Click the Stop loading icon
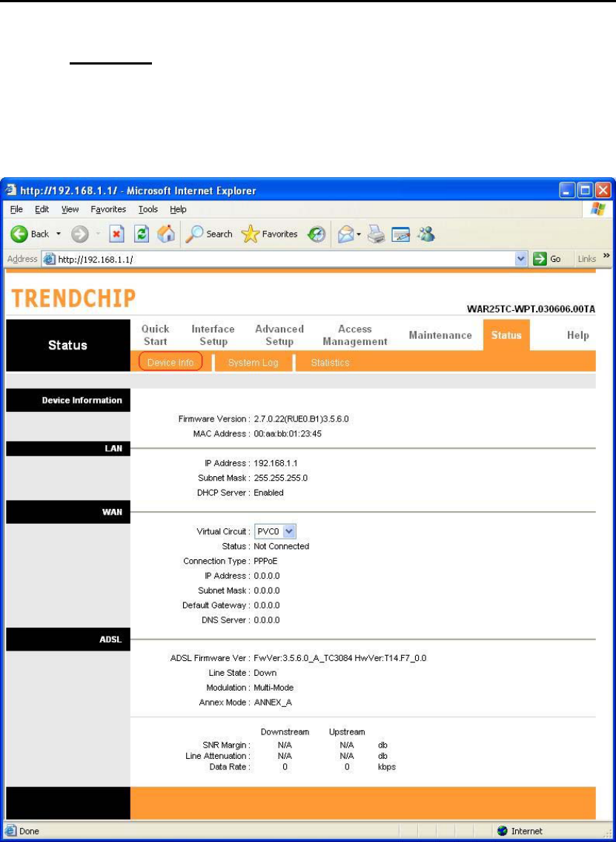The width and height of the screenshot is (616, 842). [116, 234]
